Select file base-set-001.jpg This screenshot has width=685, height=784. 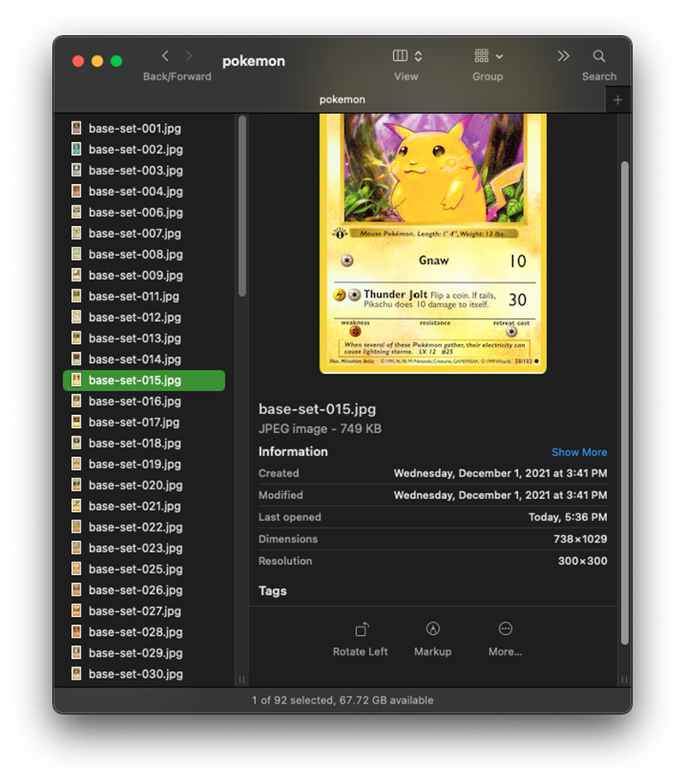(144, 128)
